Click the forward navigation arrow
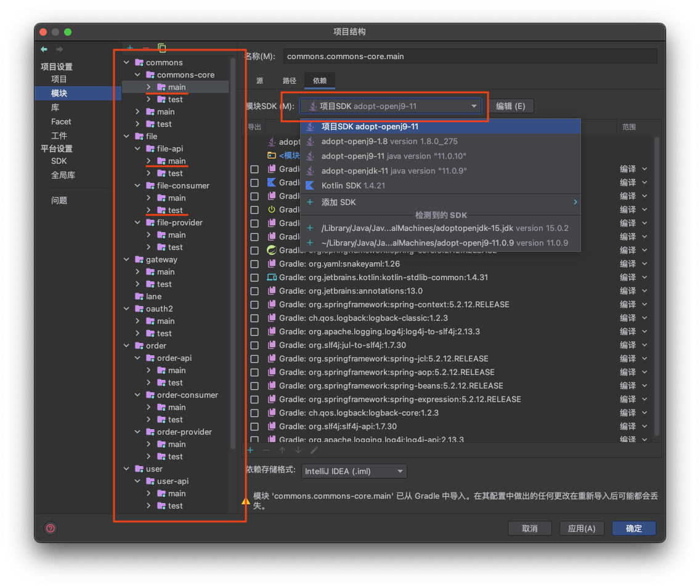 pyautogui.click(x=59, y=49)
